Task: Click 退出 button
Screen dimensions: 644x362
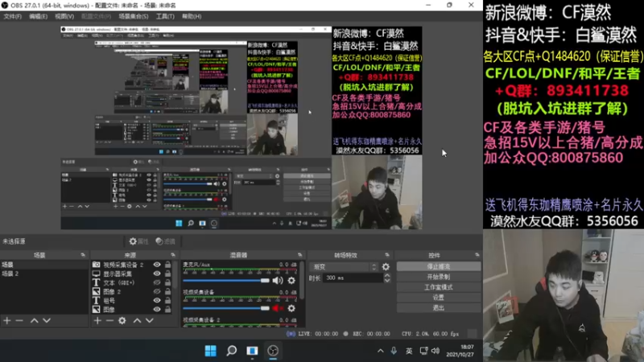Action: 438,308
